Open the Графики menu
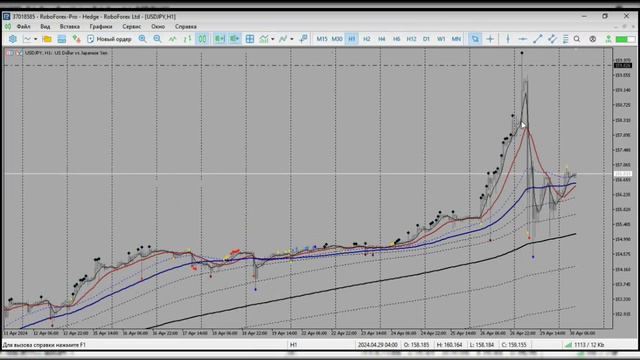This screenshot has width=640, height=360. point(100,27)
